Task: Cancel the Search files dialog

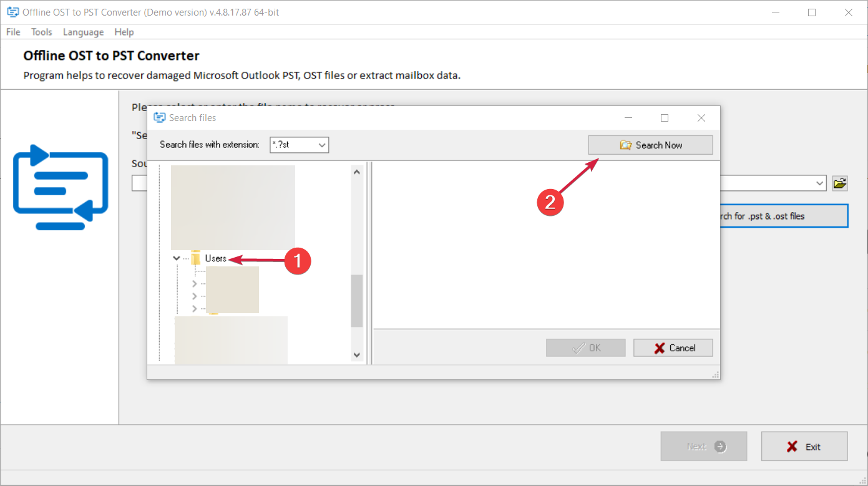Action: [673, 348]
